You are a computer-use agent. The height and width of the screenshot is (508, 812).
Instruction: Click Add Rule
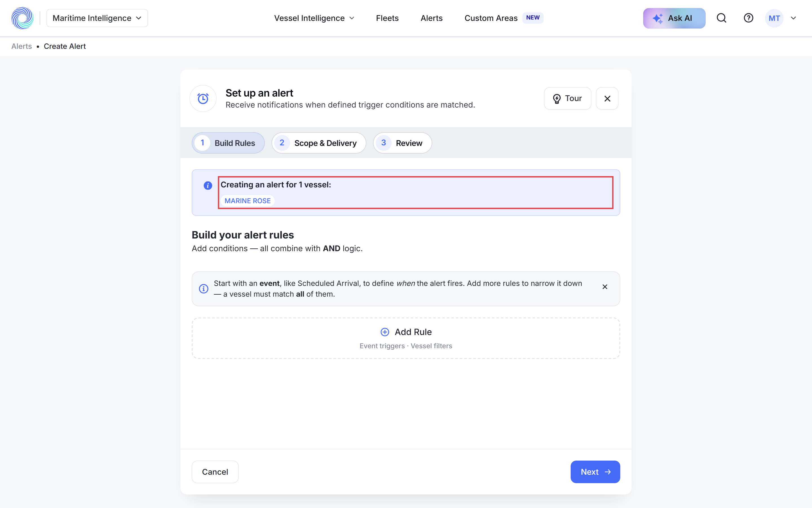(x=406, y=338)
